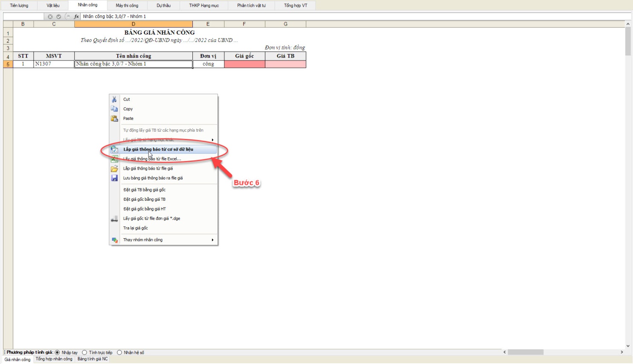Click row header 5
The height and width of the screenshot is (364, 633).
pos(8,64)
